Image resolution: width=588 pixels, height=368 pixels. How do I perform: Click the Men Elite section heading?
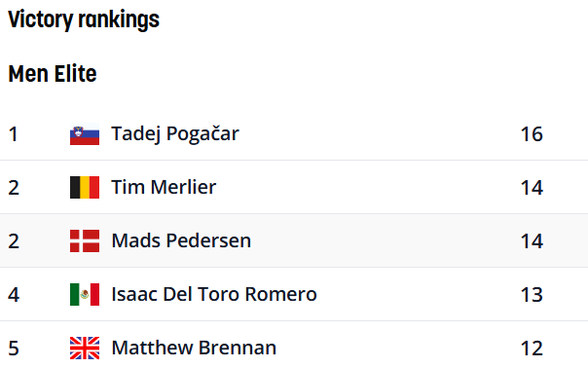click(x=53, y=74)
